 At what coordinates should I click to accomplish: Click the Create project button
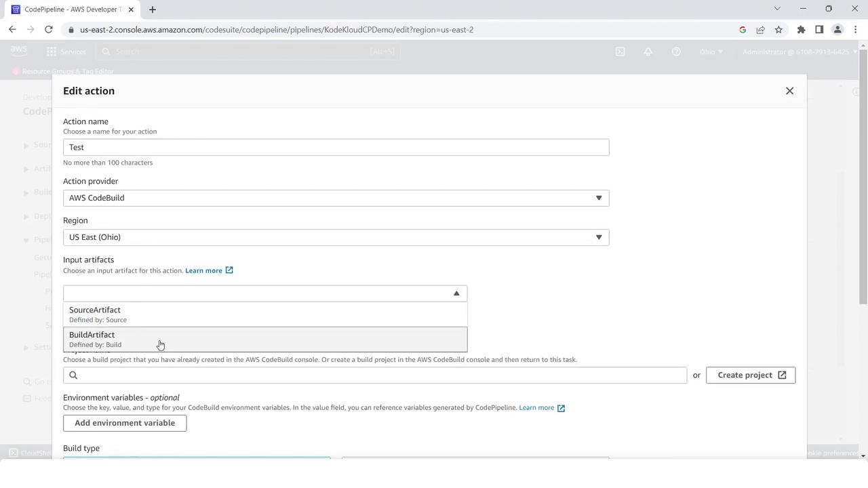click(x=750, y=375)
